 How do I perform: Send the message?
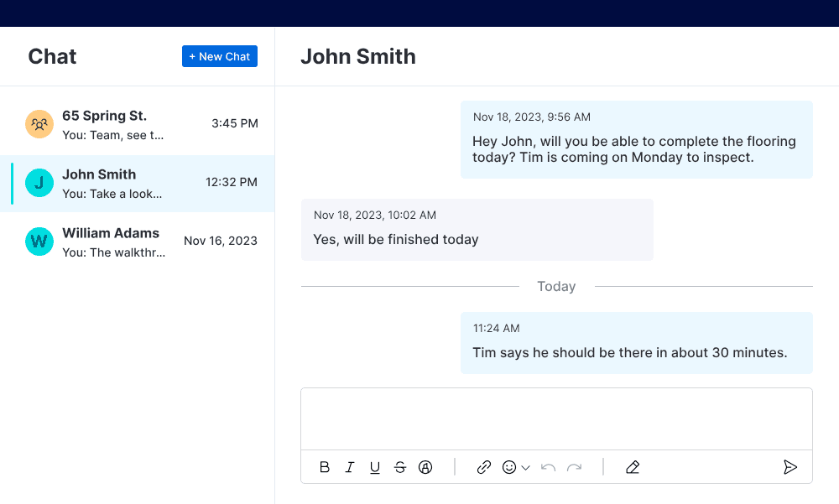790,467
